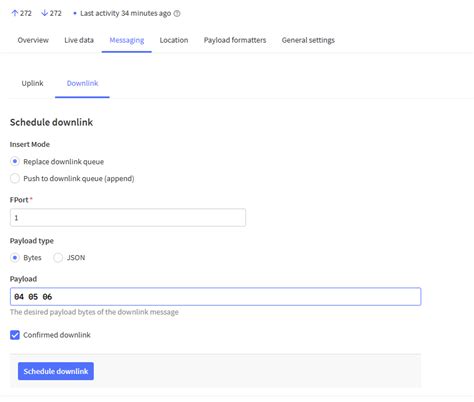Image resolution: width=474 pixels, height=402 pixels.
Task: Select the Downlink sub-tab
Action: (x=82, y=83)
